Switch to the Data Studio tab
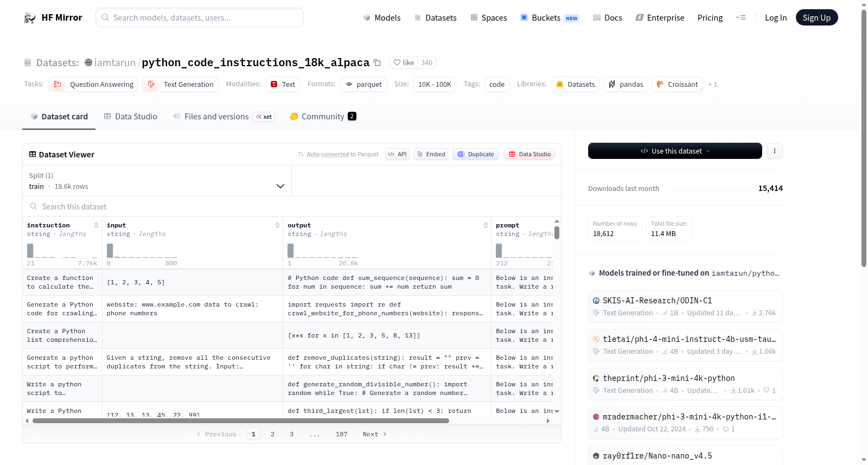Image resolution: width=868 pixels, height=465 pixels. 131,117
